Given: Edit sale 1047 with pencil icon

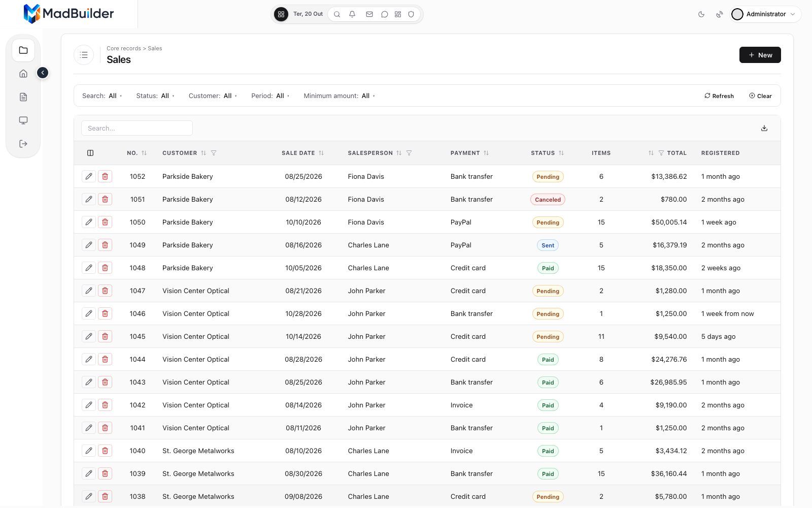Looking at the screenshot, I should (89, 291).
